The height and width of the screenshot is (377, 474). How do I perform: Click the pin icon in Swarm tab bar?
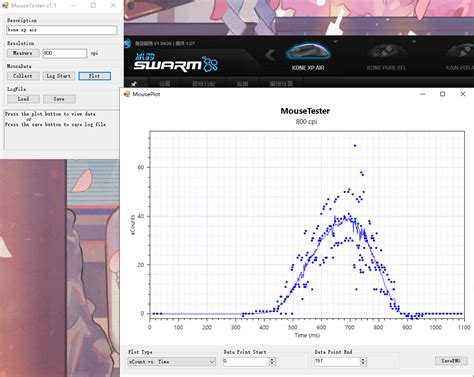(134, 84)
